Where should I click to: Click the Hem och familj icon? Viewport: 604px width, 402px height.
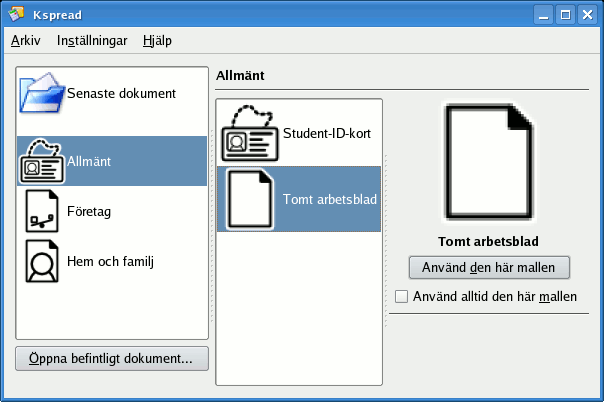point(42,262)
